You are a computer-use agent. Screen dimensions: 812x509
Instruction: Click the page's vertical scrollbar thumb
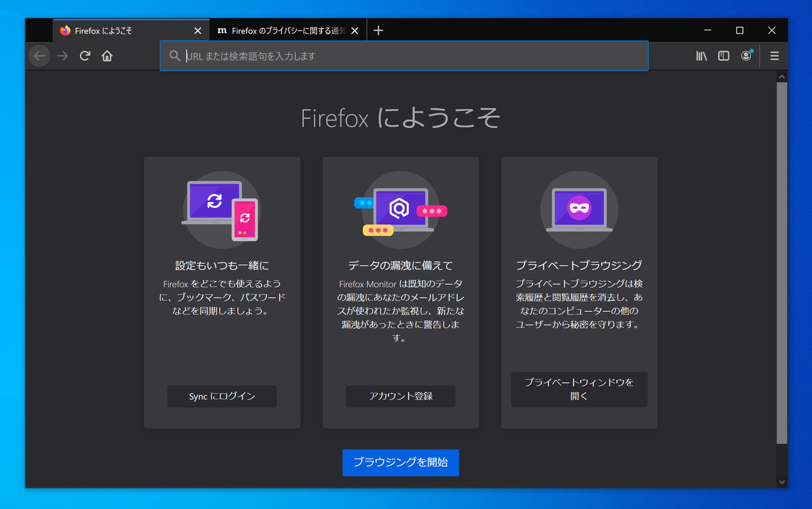[782, 263]
